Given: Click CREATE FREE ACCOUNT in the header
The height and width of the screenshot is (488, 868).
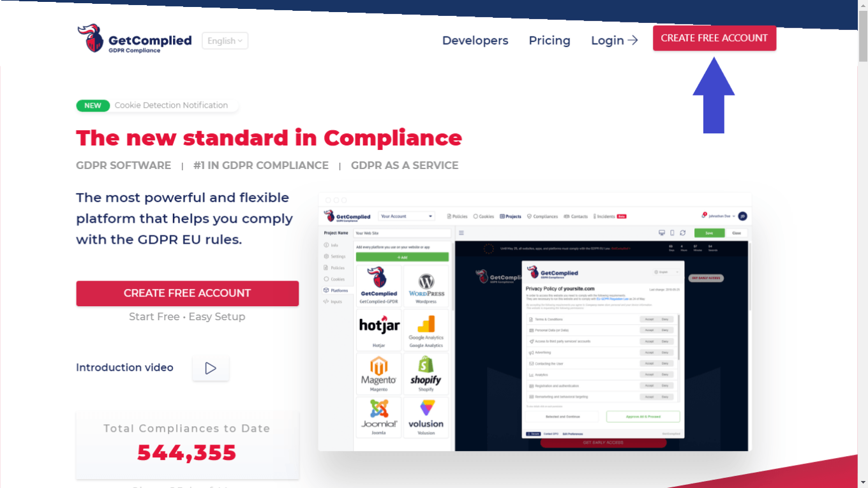Looking at the screenshot, I should pos(714,38).
